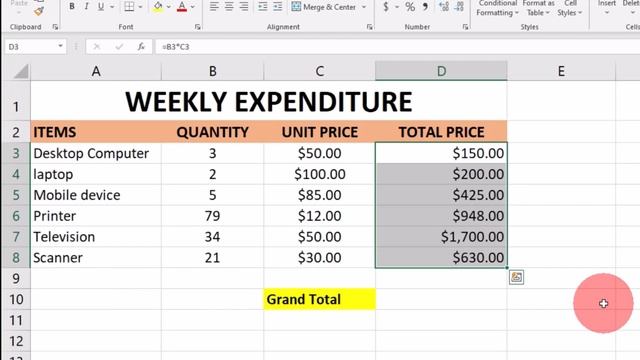Screen dimensions: 640x360
Task: Open Format as Table menu
Action: tap(538, 9)
